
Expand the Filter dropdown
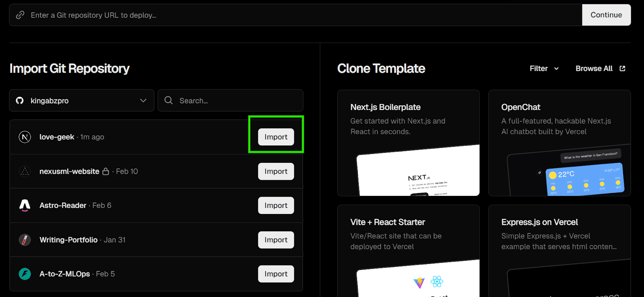pos(544,69)
